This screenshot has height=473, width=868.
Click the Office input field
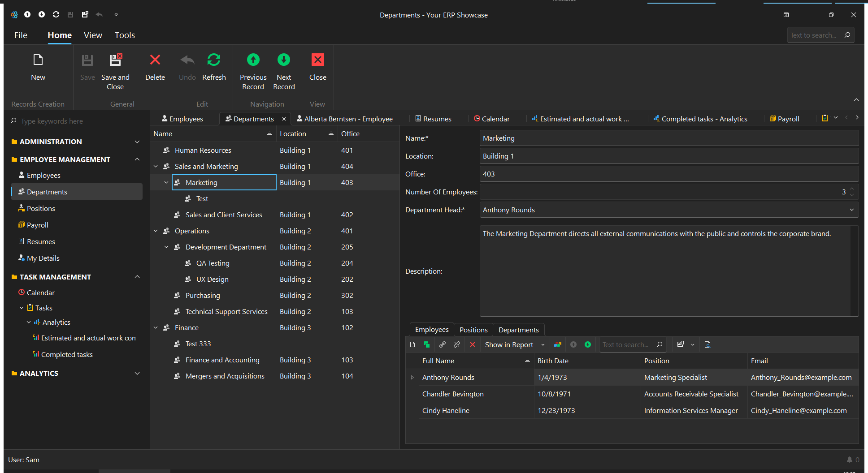(x=668, y=174)
